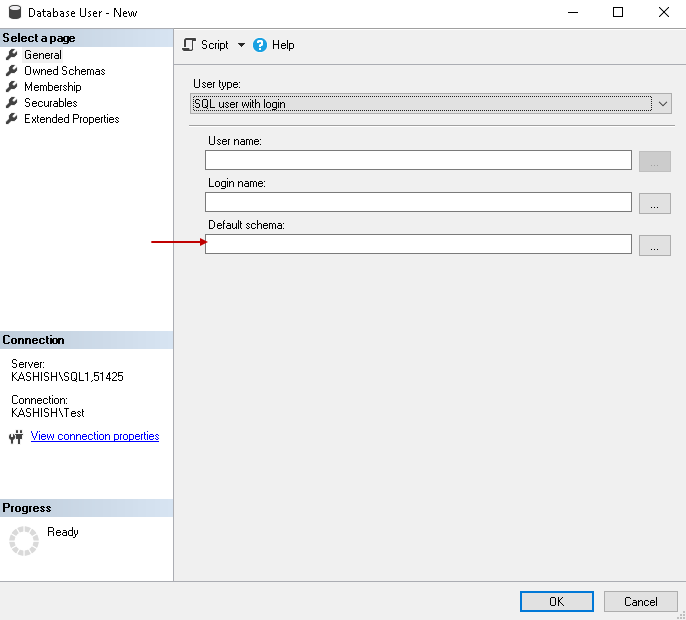Focus the Login name input field
The width and height of the screenshot is (686, 620).
418,202
